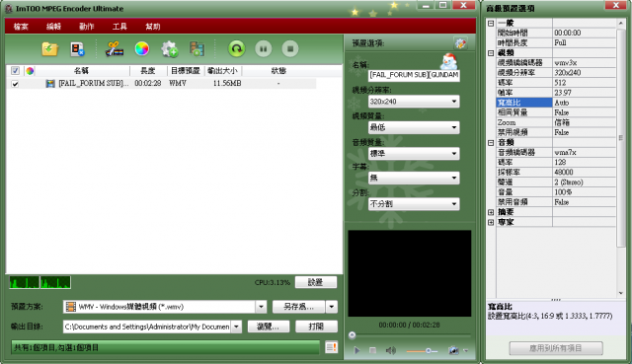
Task: Click the stop conversion button
Action: click(289, 49)
